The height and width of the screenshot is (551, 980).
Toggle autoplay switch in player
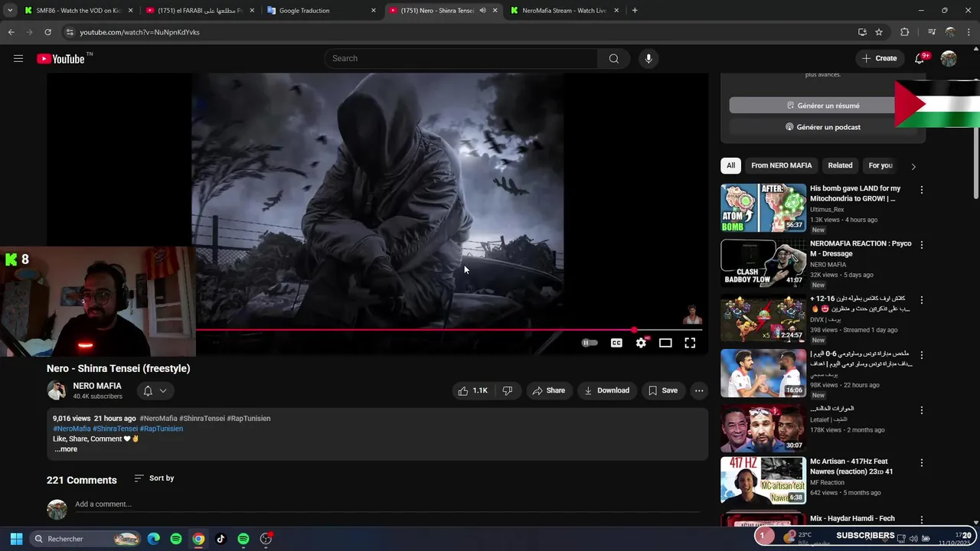pyautogui.click(x=590, y=343)
